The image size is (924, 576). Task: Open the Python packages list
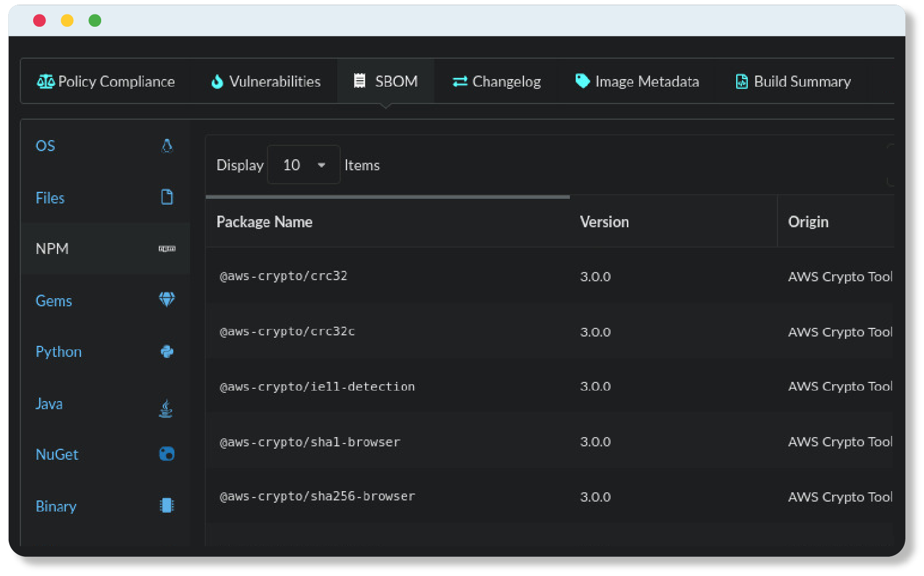105,352
